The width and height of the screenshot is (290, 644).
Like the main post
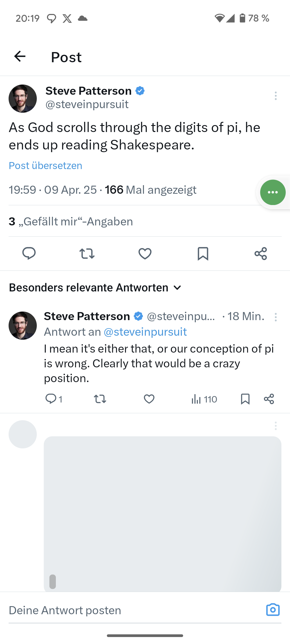pos(145,254)
